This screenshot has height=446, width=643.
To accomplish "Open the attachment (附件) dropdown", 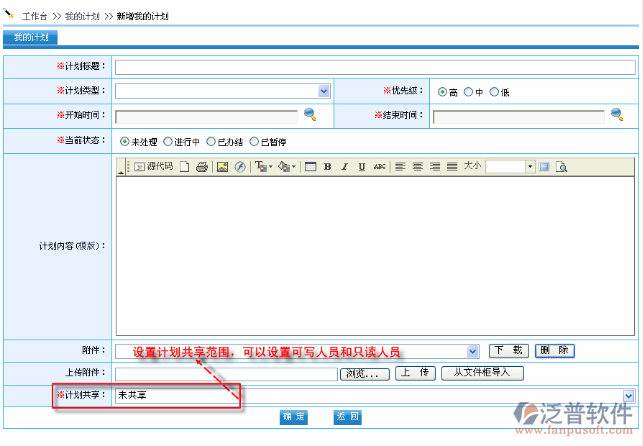I will pyautogui.click(x=473, y=351).
